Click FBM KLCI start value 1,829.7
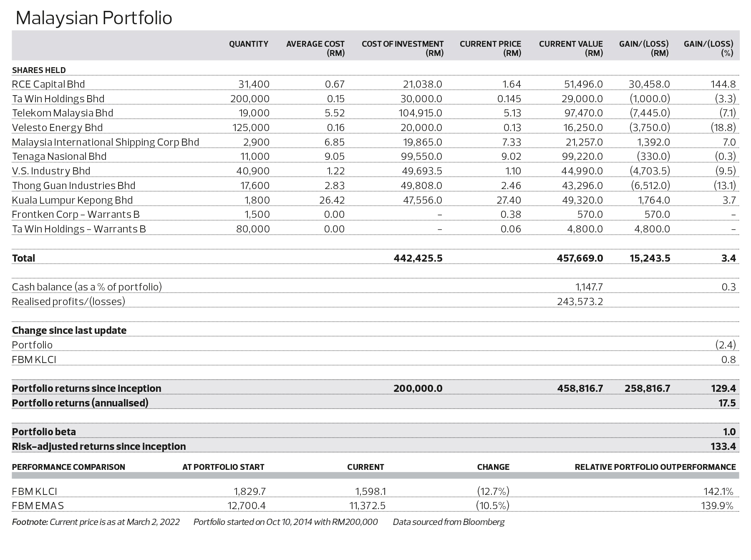 pyautogui.click(x=250, y=492)
